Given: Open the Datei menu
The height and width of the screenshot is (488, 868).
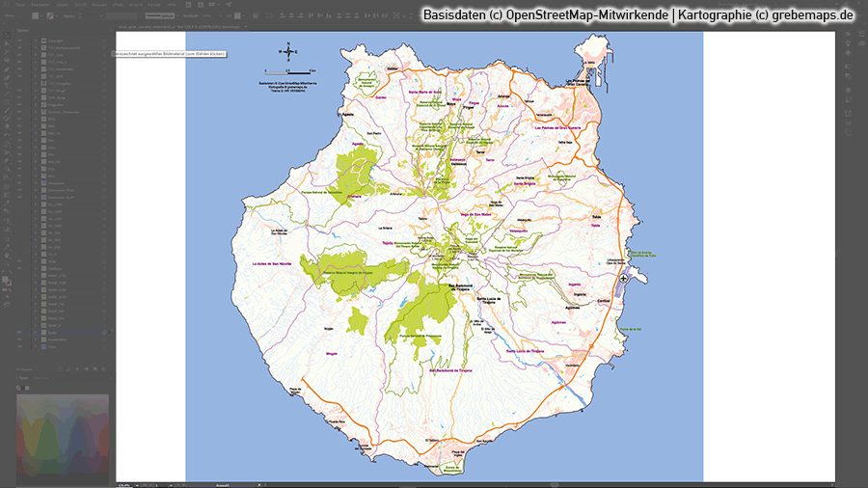Looking at the screenshot, I should click(17, 4).
